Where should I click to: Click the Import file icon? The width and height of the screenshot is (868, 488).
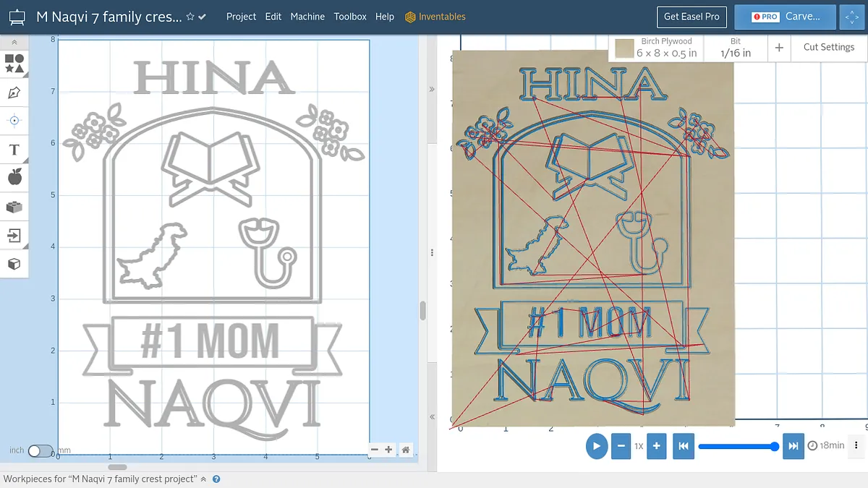tap(14, 235)
